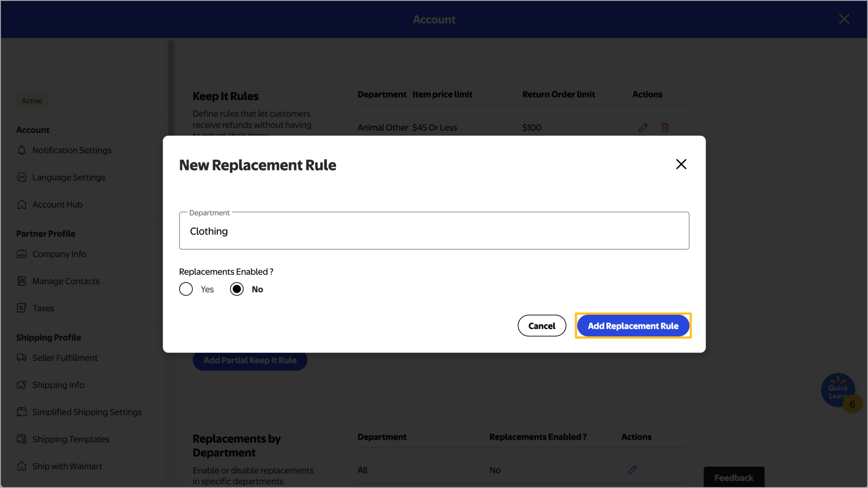Click Cancel in the dialog

[542, 326]
